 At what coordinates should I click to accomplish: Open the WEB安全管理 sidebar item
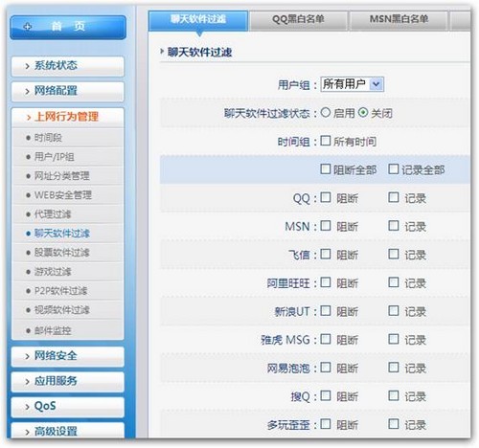(x=68, y=195)
